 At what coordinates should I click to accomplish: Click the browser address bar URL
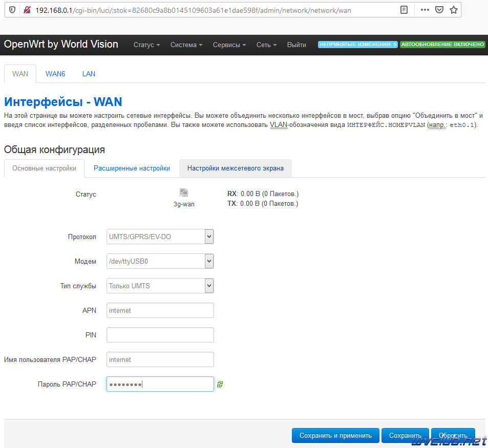[193, 10]
